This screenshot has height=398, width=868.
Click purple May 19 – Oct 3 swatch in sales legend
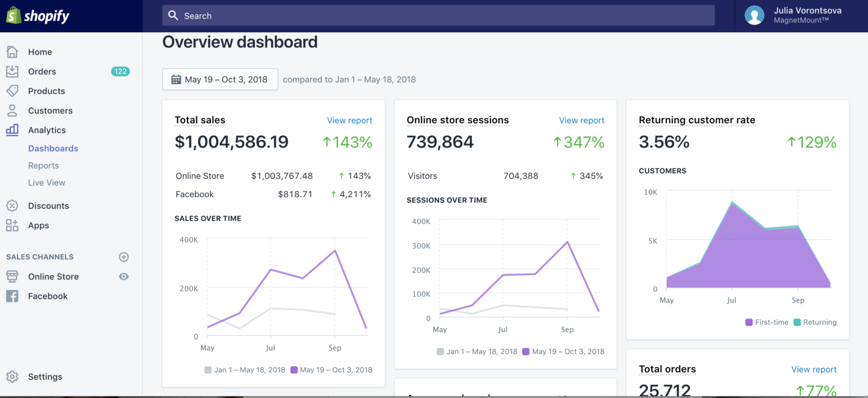[294, 370]
